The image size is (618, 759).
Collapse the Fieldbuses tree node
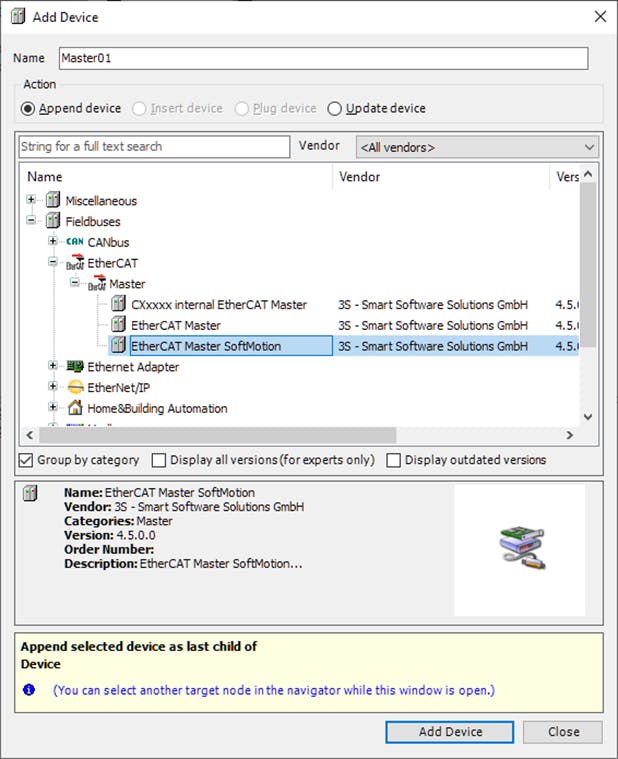tap(32, 221)
